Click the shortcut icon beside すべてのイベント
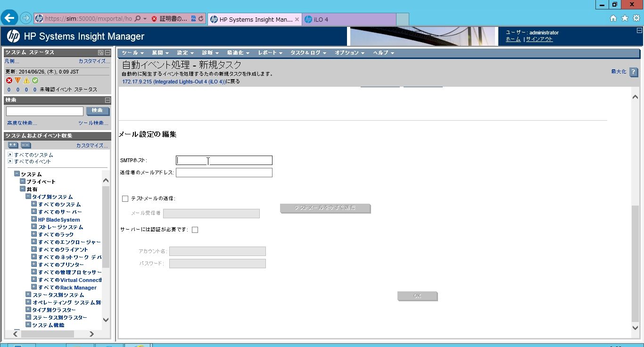Viewport: 644px width, 347px height. (x=10, y=162)
